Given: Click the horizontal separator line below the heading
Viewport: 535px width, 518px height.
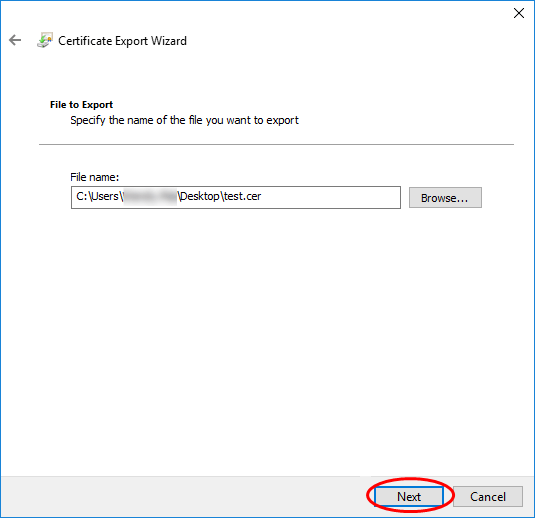Looking at the screenshot, I should (276, 144).
